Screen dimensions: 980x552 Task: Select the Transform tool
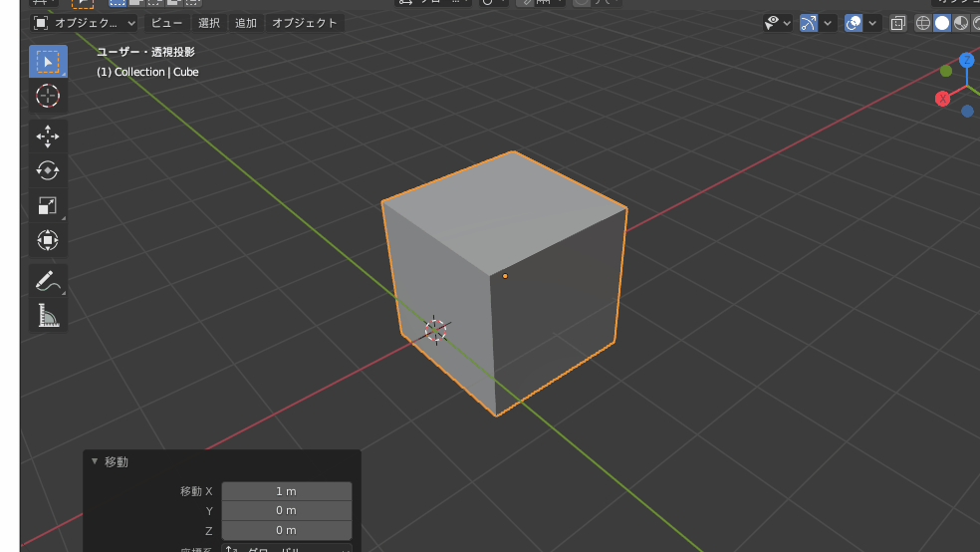[x=48, y=240]
